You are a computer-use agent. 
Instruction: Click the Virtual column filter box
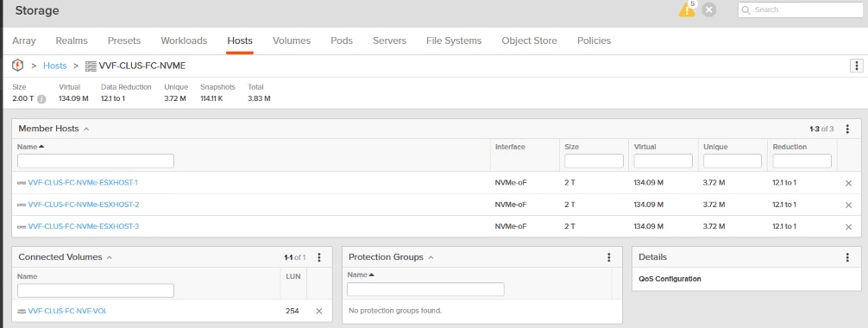coord(664,161)
